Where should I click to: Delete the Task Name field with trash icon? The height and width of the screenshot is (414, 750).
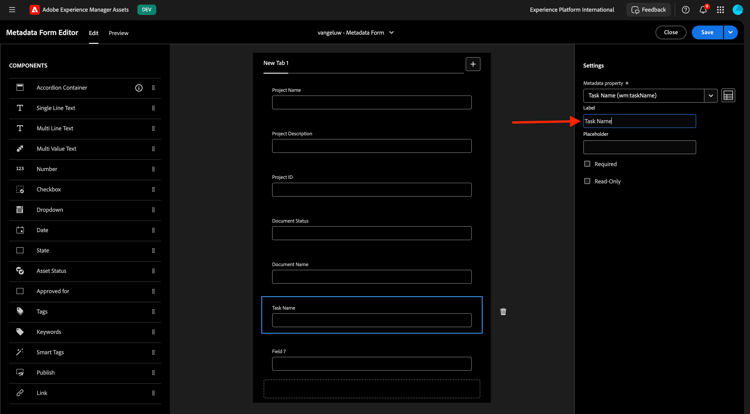pyautogui.click(x=503, y=312)
